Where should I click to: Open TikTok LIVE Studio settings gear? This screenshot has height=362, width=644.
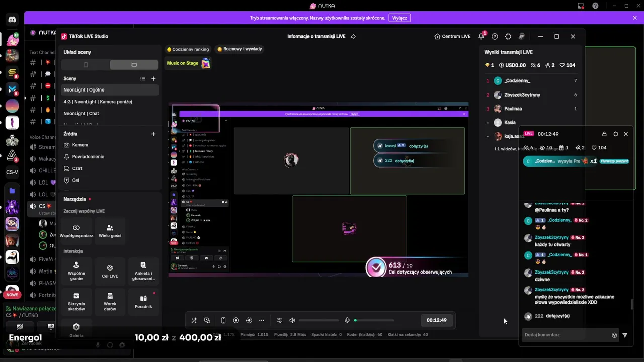coord(508,36)
